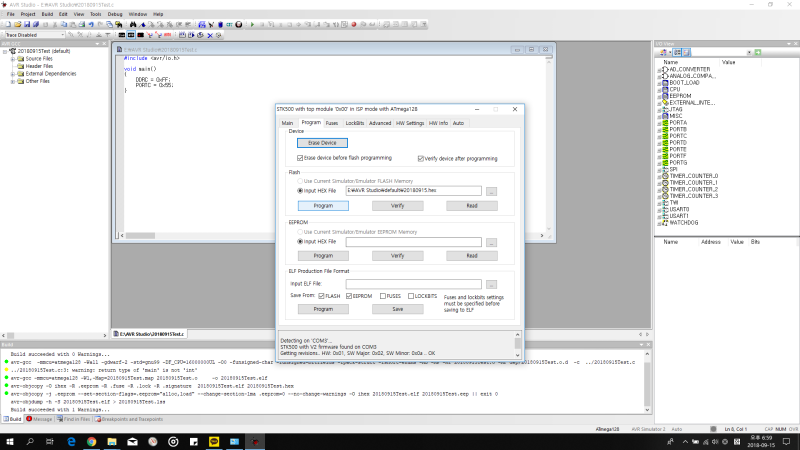Expand the CPU node in I/O View
800x450 pixels.
[659, 90]
